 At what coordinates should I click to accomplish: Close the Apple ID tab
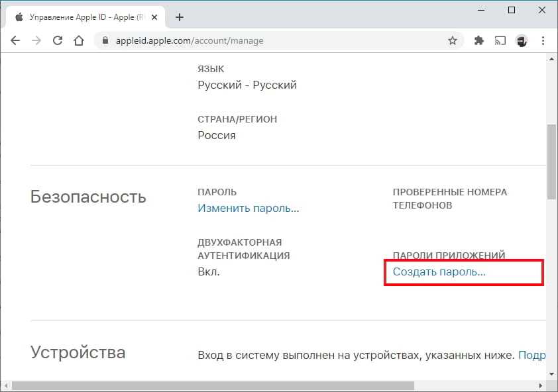pos(154,17)
